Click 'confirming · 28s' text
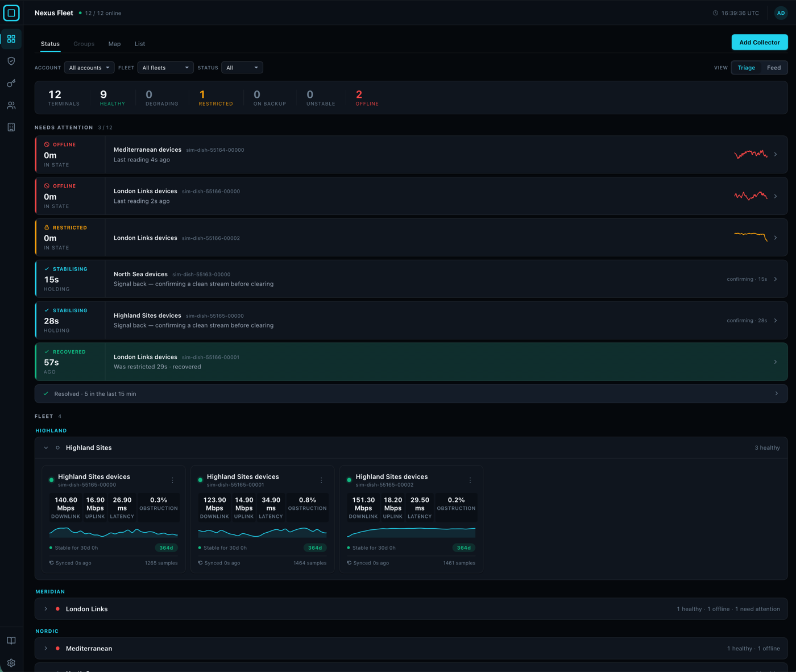The height and width of the screenshot is (672, 796). 747,321
